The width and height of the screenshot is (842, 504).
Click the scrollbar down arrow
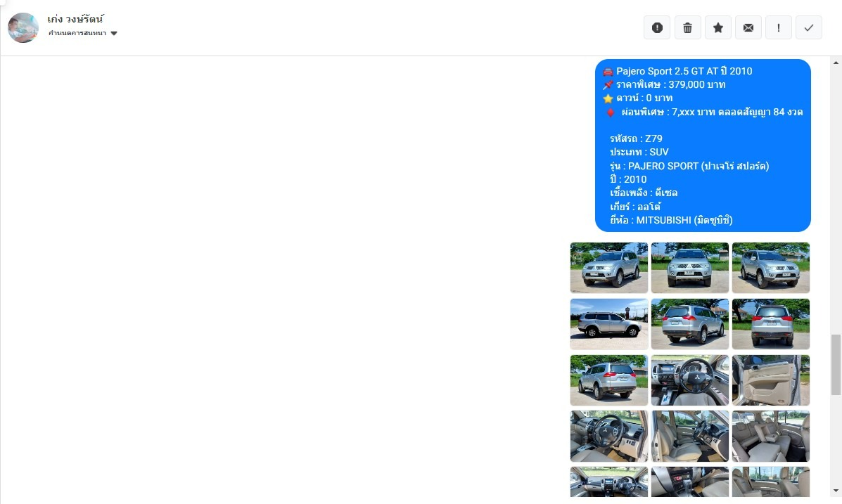point(836,491)
